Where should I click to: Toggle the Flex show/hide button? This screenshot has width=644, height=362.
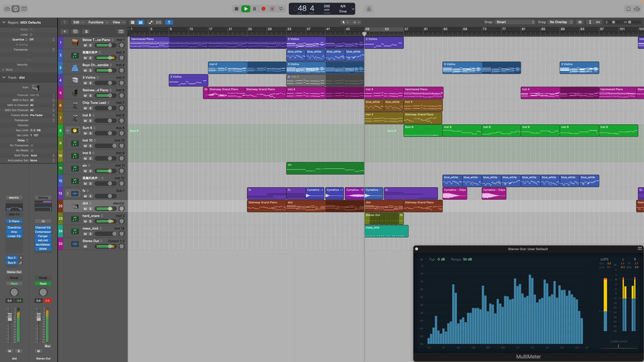click(158, 22)
